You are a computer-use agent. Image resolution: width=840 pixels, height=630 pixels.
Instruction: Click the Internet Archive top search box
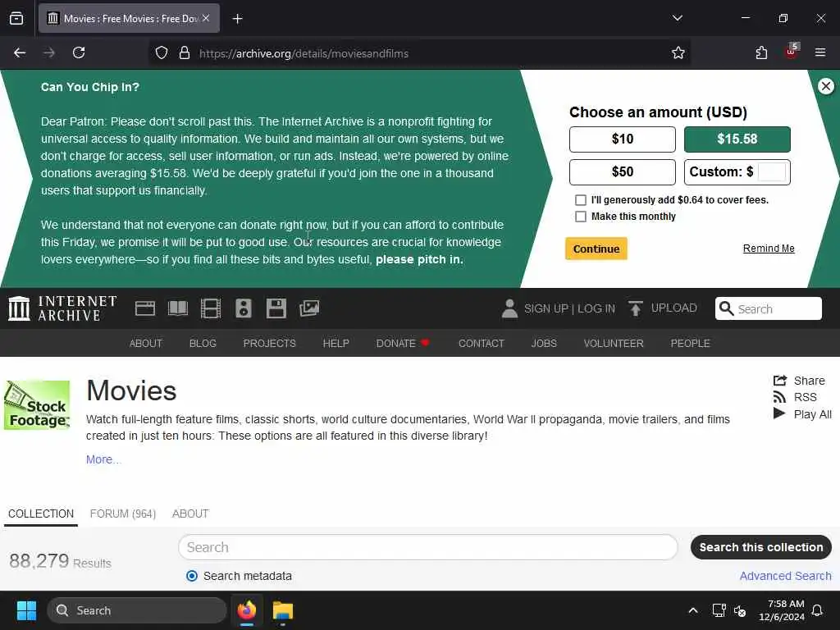(768, 308)
